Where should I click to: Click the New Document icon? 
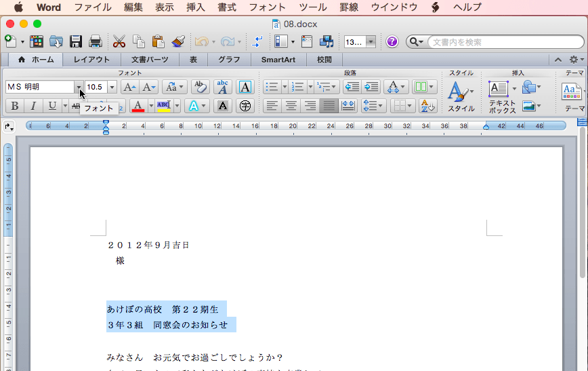(x=10, y=41)
